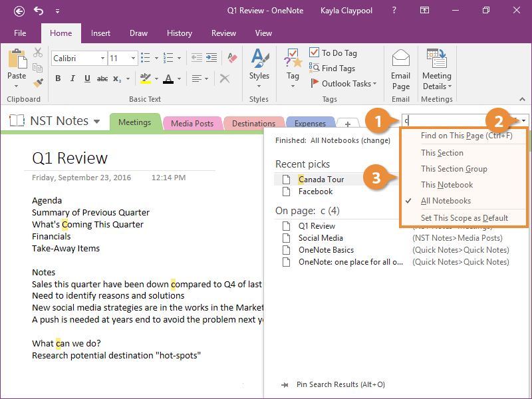Click the Copy icon
This screenshot has width=532, height=399.
pyautogui.click(x=38, y=68)
